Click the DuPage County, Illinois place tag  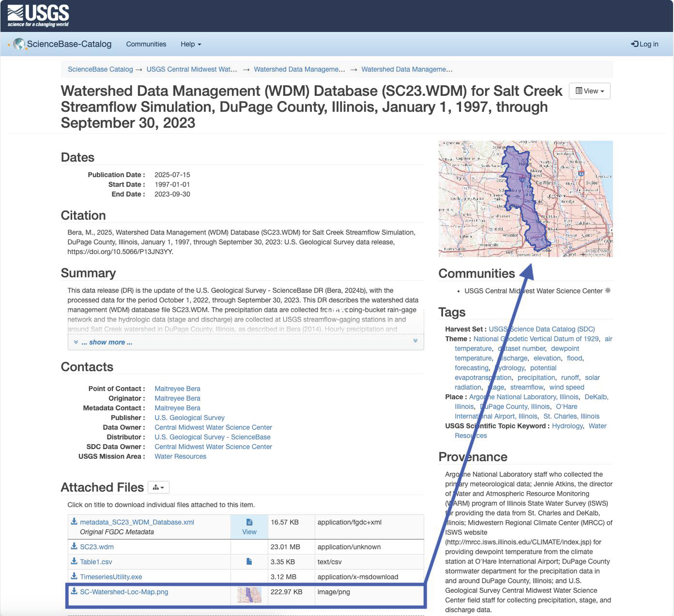tap(515, 407)
